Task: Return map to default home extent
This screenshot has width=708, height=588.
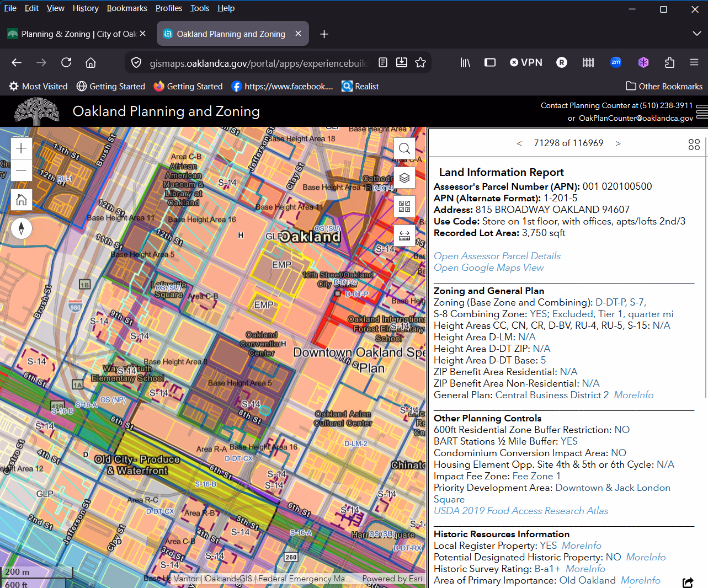Action: [x=21, y=200]
